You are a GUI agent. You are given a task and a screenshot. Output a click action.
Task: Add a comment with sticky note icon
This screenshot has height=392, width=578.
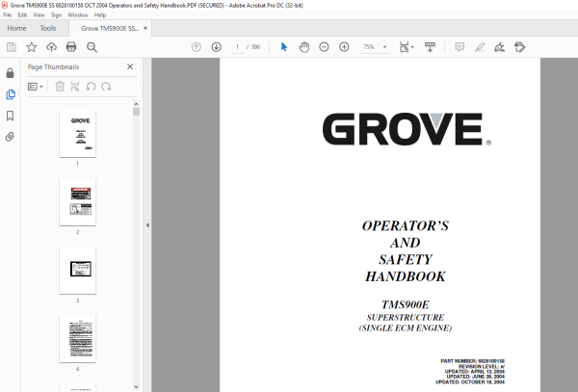(460, 47)
